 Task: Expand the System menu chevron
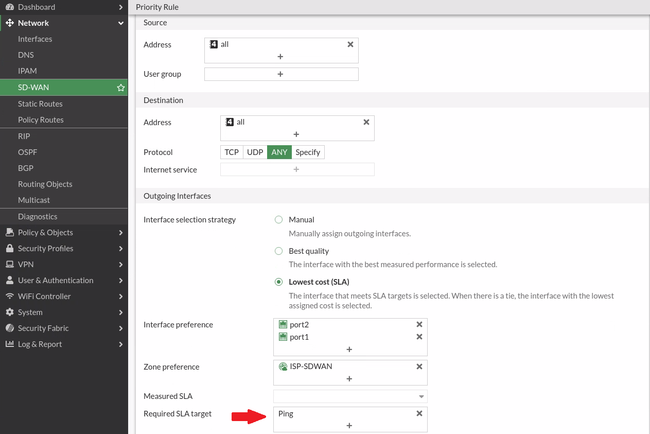(121, 312)
